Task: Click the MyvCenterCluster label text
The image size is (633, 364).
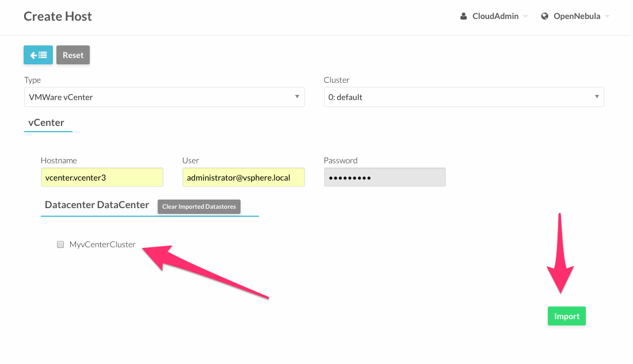Action: point(102,244)
